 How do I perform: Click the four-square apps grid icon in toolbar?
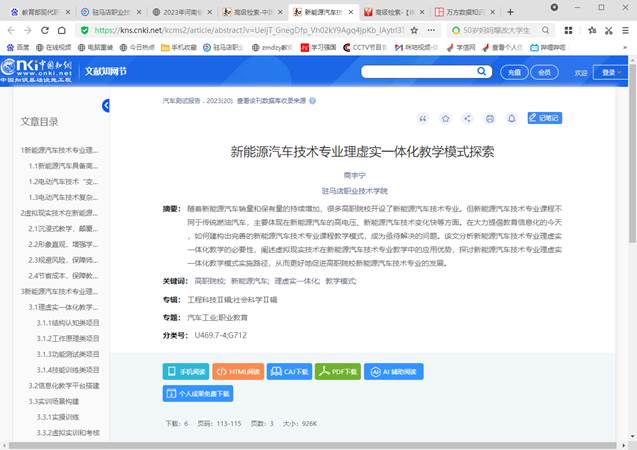tap(568, 30)
